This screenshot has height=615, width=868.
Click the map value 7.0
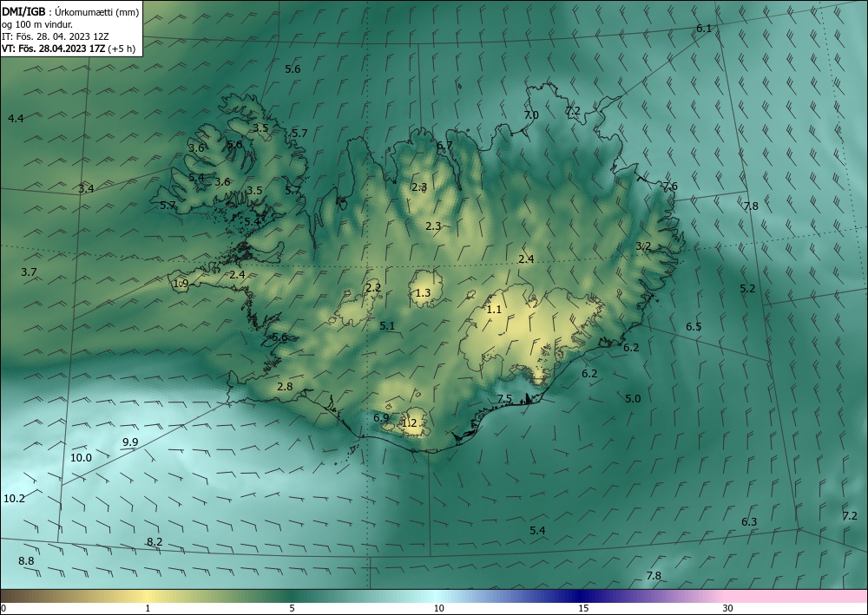pyautogui.click(x=531, y=115)
